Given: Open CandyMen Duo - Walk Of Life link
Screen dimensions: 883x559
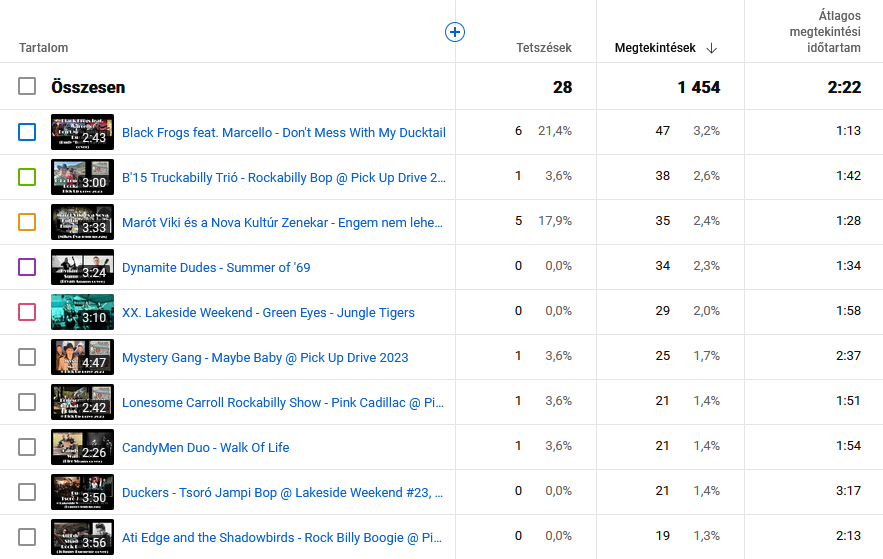Looking at the screenshot, I should [x=205, y=447].
